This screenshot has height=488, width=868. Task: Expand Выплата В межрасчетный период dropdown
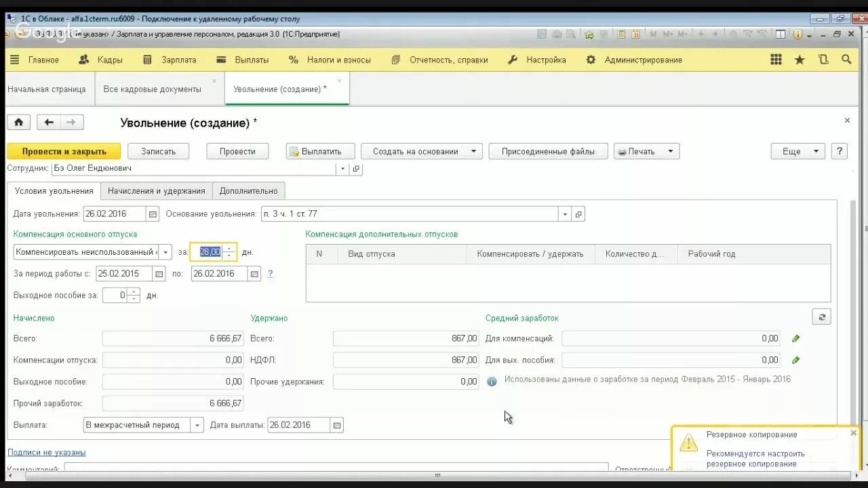point(197,425)
